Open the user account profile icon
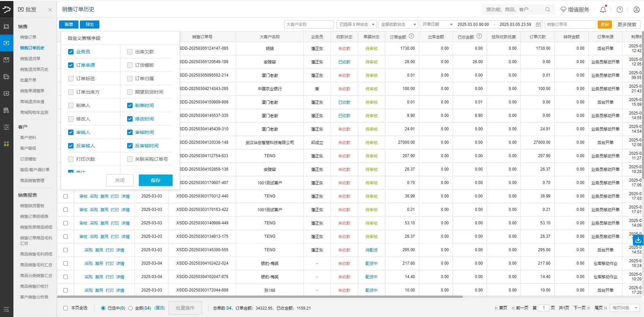This screenshot has height=317, width=644. (636, 10)
